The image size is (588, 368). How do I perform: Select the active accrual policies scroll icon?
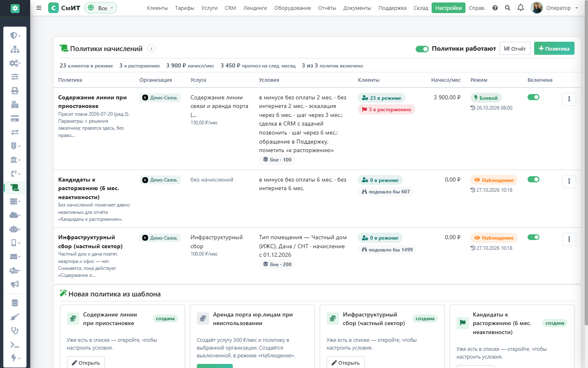click(15, 188)
